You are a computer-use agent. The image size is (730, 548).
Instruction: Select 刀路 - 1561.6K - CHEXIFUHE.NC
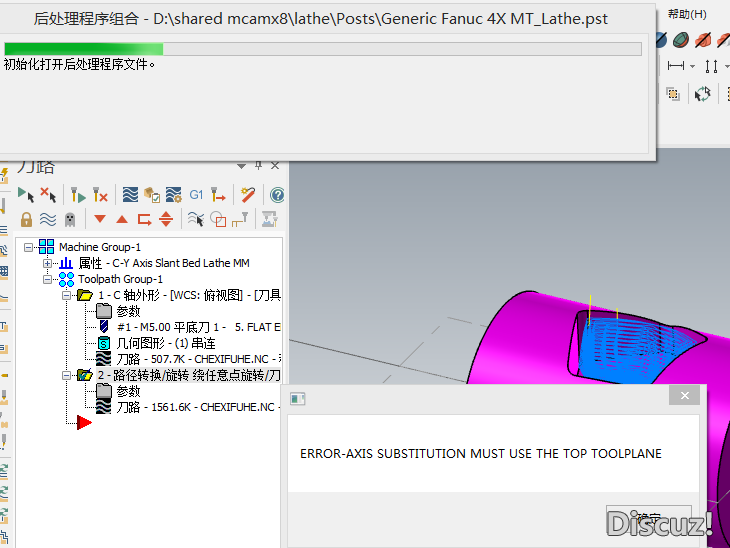(x=198, y=407)
